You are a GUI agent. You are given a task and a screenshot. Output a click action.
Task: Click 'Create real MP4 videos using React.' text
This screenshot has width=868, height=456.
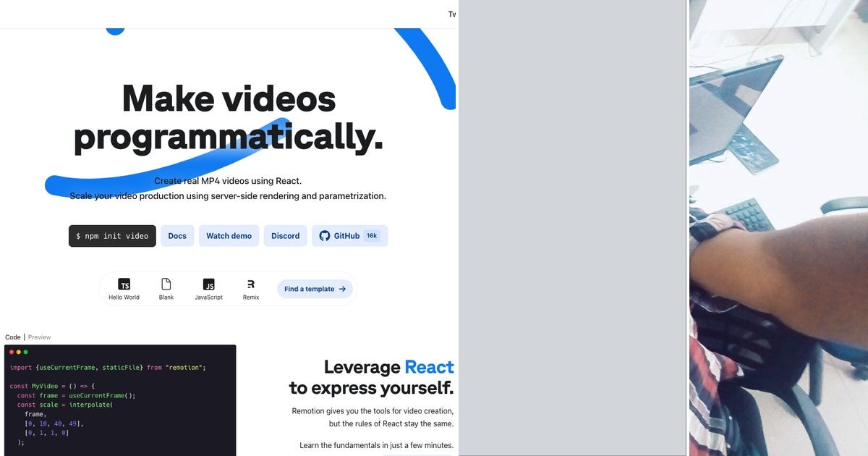(x=228, y=181)
